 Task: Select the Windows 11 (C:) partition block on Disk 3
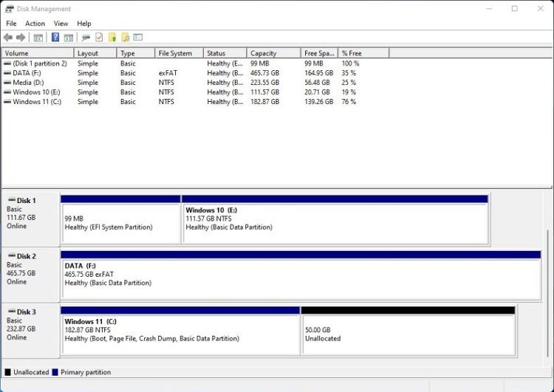pyautogui.click(x=180, y=331)
